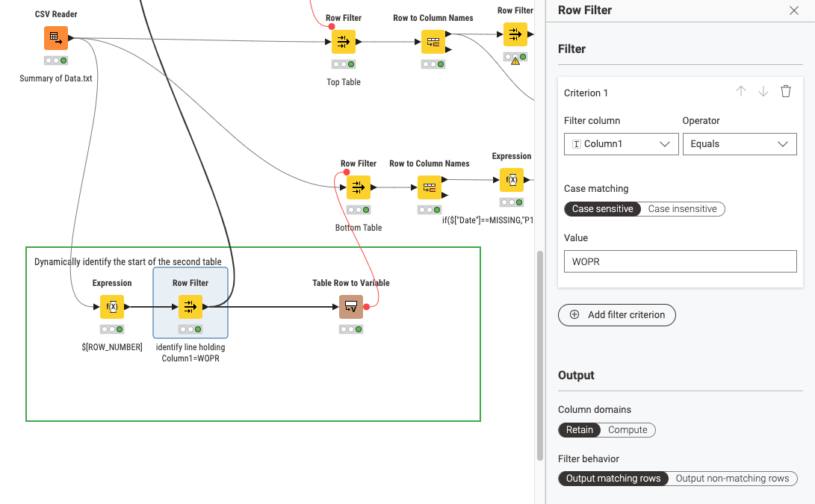Select the Bottom Table Row Filter node
This screenshot has width=815, height=504.
click(x=359, y=187)
